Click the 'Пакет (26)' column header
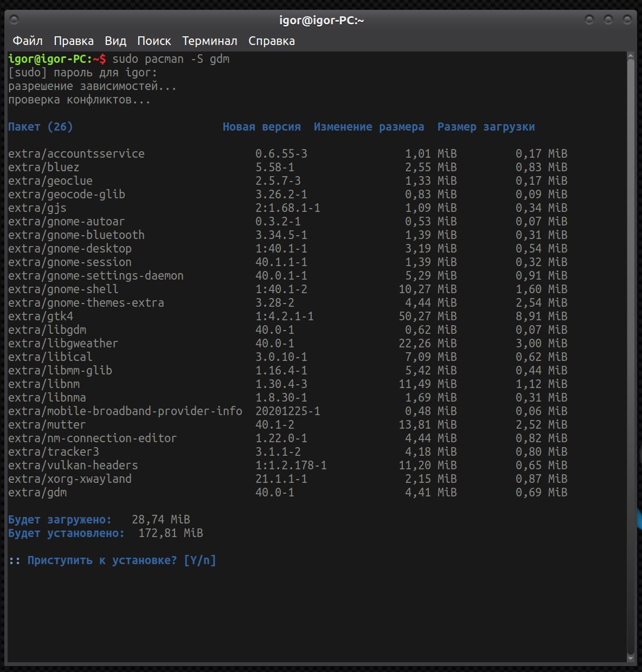642x672 pixels. point(41,127)
